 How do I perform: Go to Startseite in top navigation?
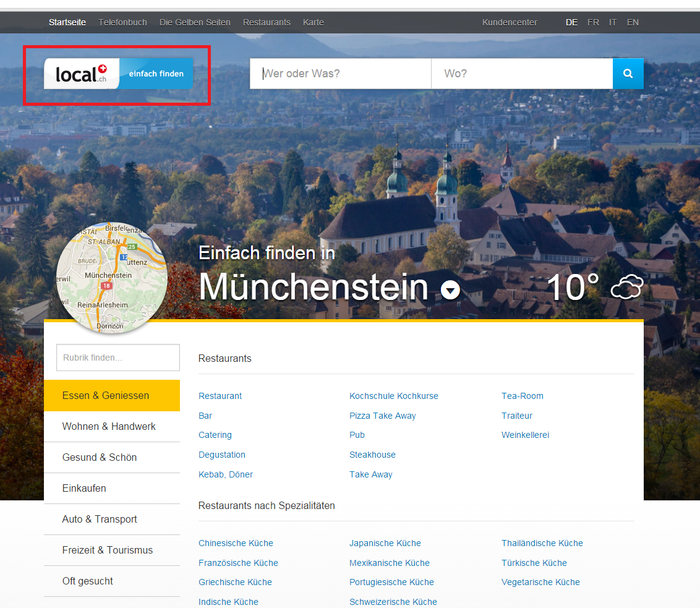point(67,22)
